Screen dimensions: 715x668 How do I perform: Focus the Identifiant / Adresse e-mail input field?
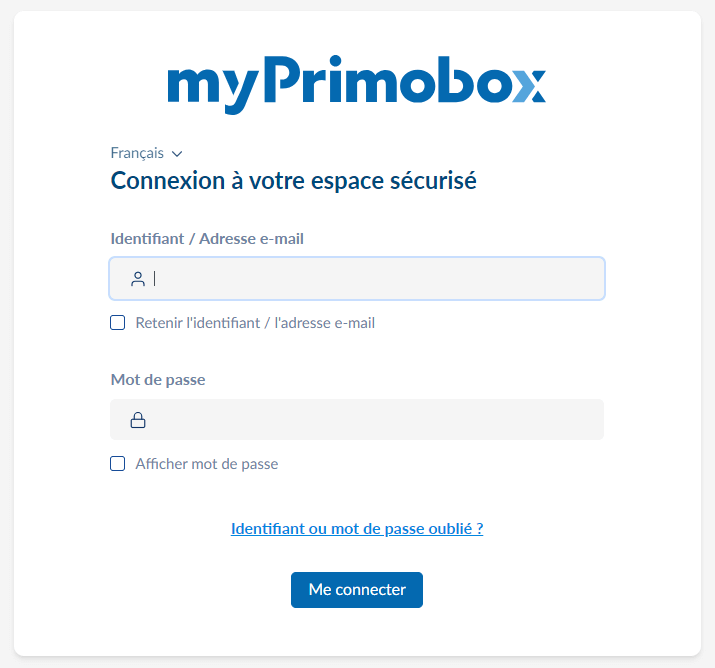tap(370, 279)
